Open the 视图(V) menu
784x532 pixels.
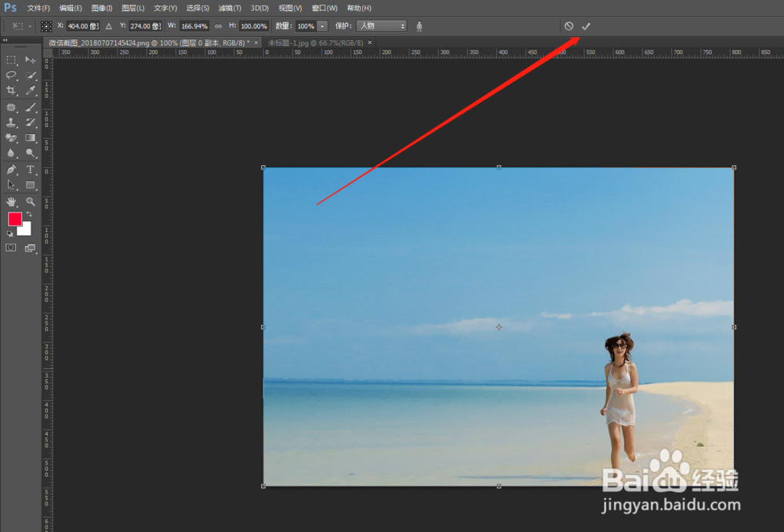click(x=290, y=8)
